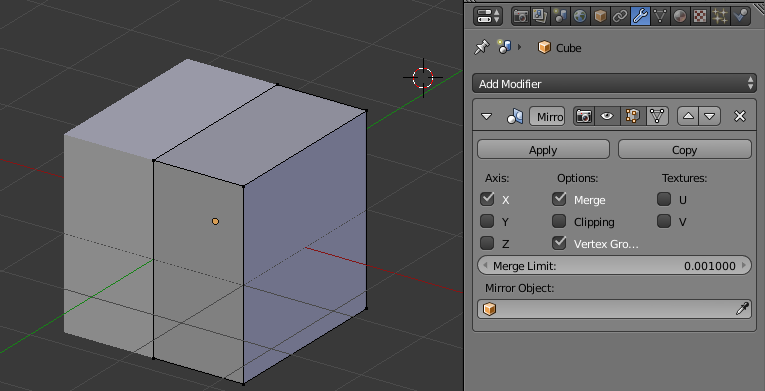The width and height of the screenshot is (765, 391).
Task: Click the Copy button
Action: pyautogui.click(x=684, y=149)
